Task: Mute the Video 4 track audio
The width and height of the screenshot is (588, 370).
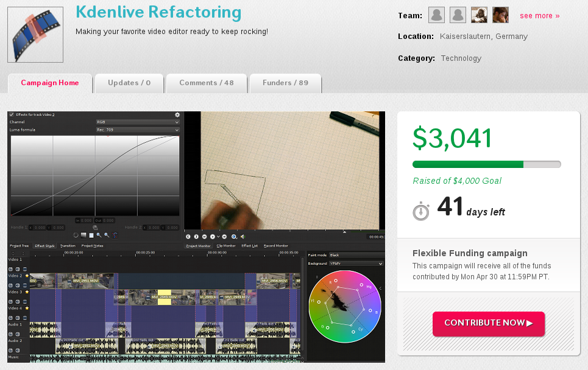Action: pyautogui.click(x=18, y=318)
